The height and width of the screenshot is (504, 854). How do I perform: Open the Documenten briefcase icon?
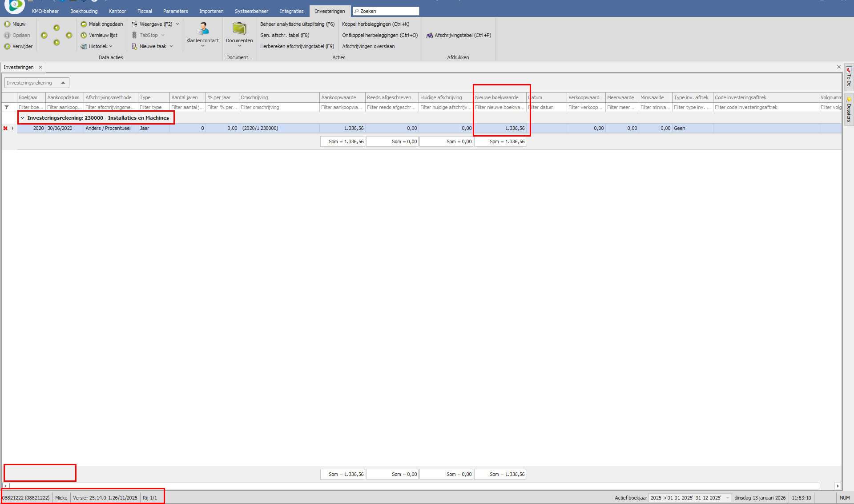pyautogui.click(x=239, y=29)
